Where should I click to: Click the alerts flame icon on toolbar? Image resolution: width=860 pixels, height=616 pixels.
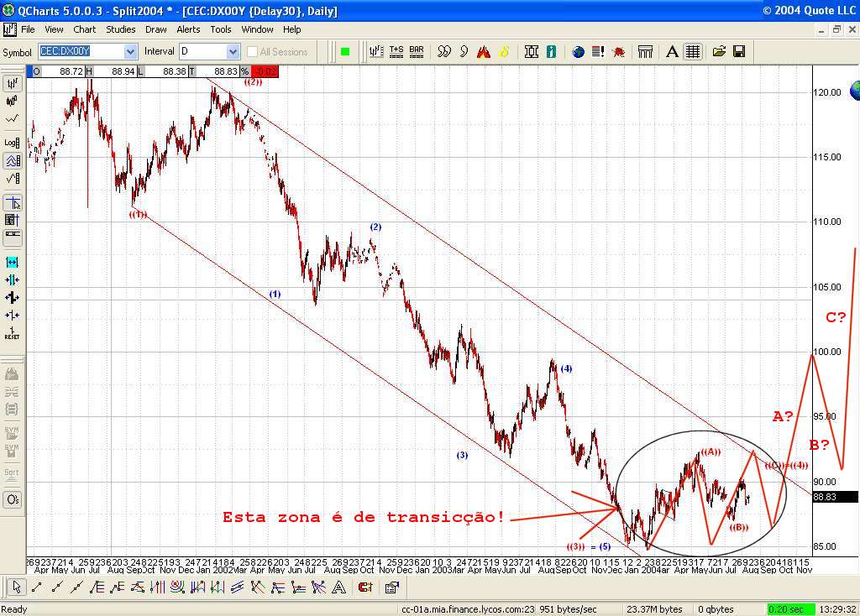click(x=483, y=51)
